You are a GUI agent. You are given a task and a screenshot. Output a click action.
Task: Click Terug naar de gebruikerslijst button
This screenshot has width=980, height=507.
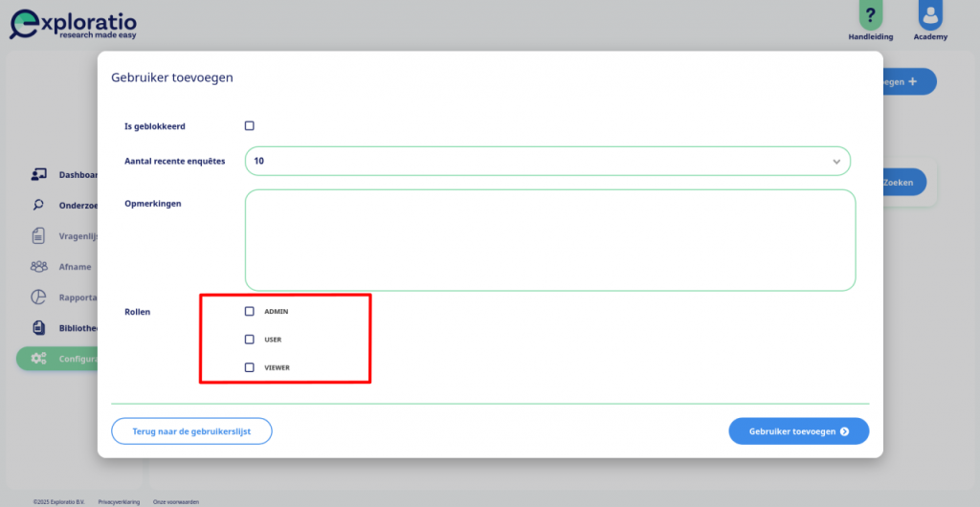191,431
